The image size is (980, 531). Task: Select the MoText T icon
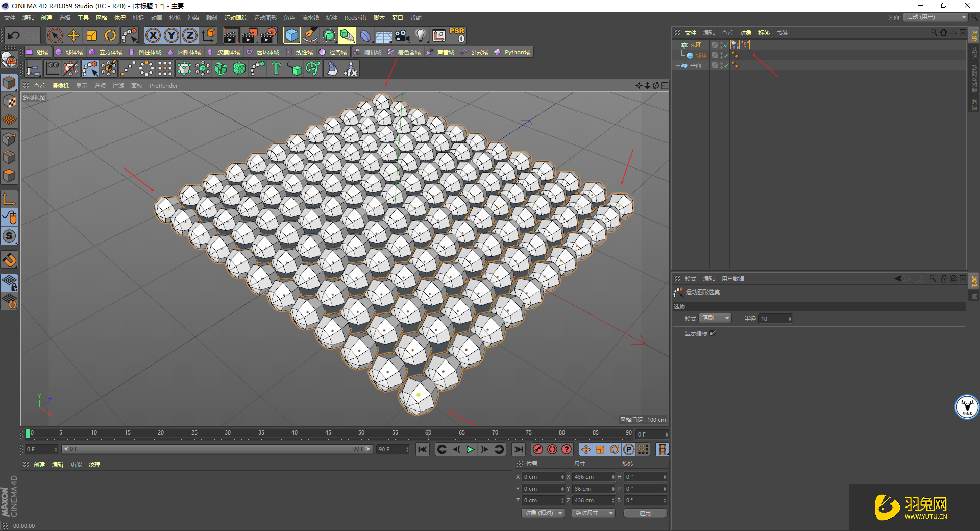(x=276, y=68)
